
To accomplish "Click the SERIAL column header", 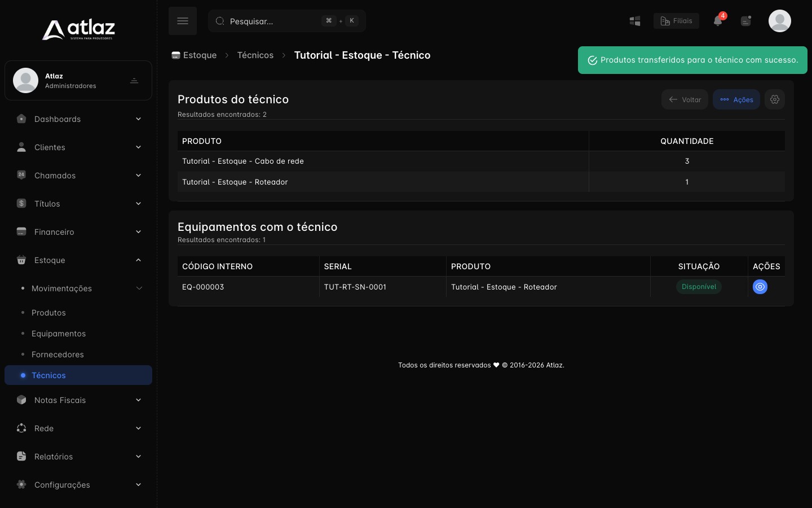I will click(383, 266).
